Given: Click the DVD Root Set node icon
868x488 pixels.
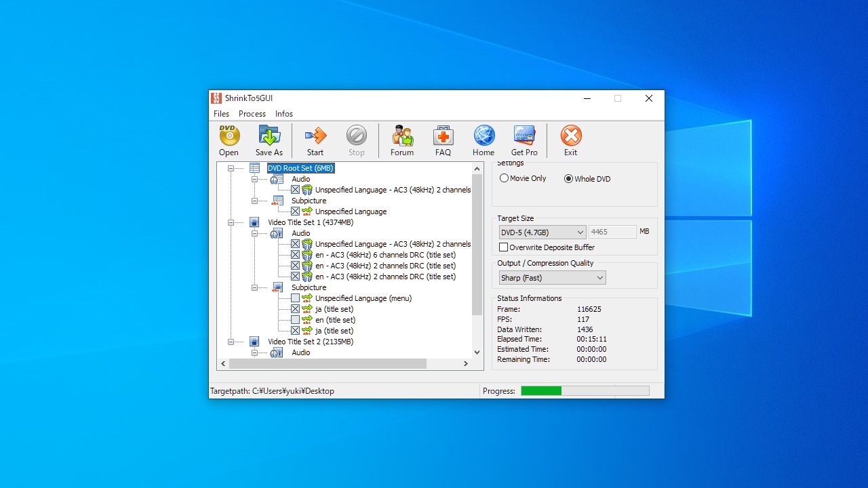Looking at the screenshot, I should (x=255, y=168).
